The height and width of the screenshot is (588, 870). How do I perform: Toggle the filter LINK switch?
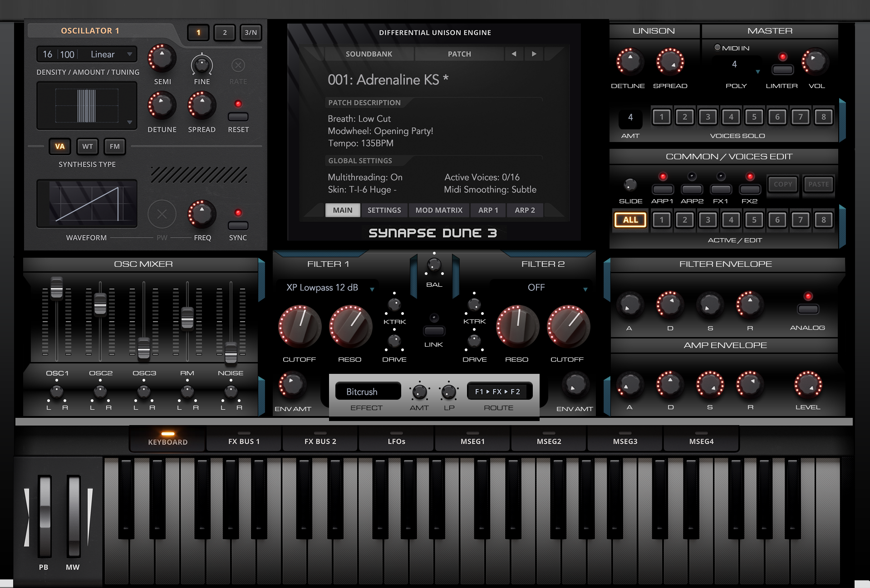[434, 331]
